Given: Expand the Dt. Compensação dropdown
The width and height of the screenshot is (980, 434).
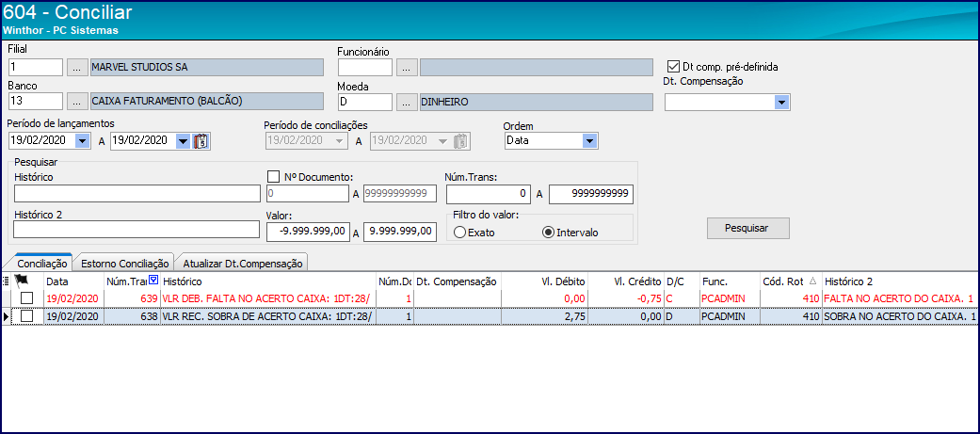Looking at the screenshot, I should point(781,102).
